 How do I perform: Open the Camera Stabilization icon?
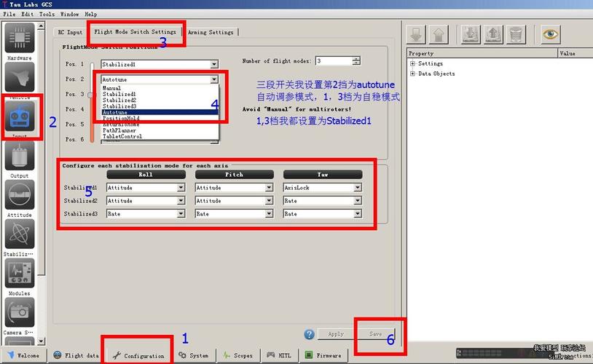coord(20,313)
